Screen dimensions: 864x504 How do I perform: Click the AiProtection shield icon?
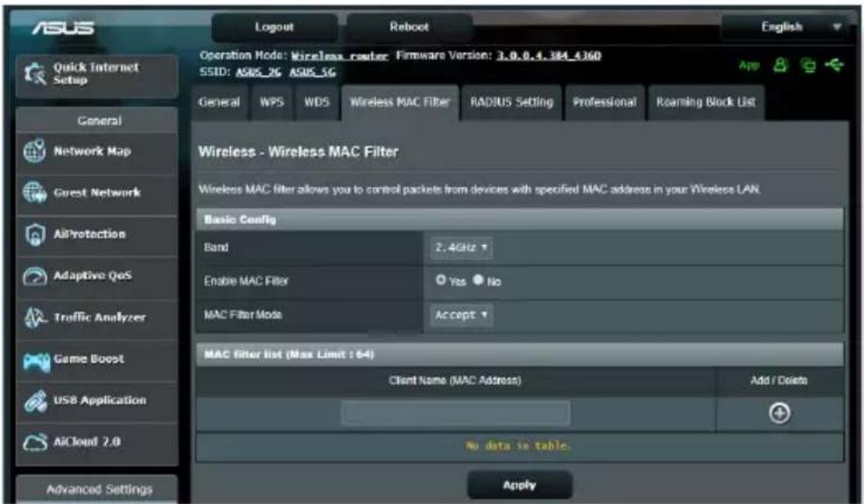(35, 234)
